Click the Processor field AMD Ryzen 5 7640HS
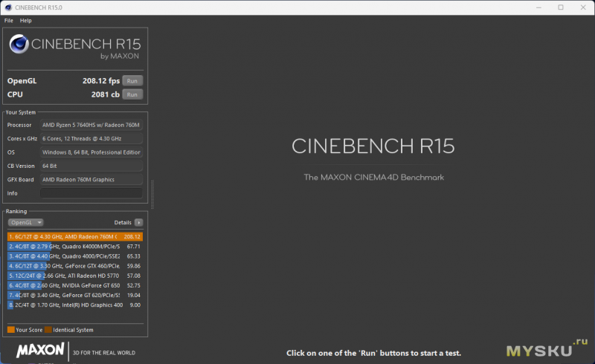Image resolution: width=595 pixels, height=364 pixels. click(x=91, y=125)
